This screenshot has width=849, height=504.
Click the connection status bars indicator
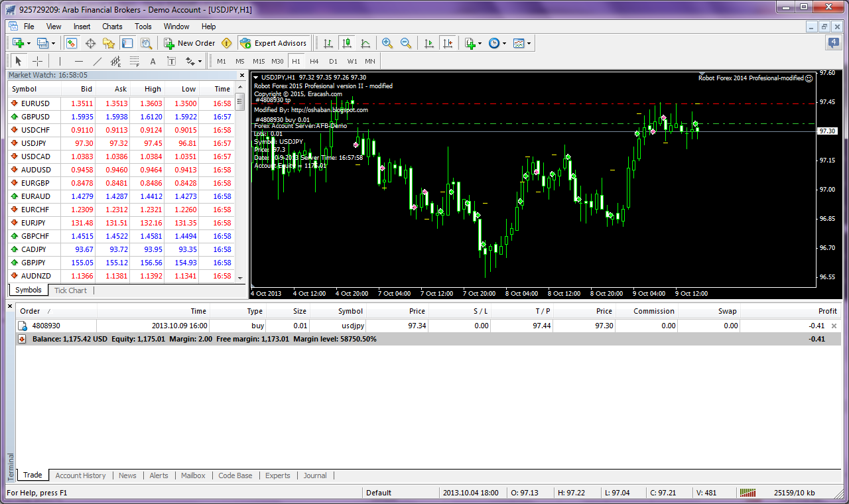click(748, 493)
